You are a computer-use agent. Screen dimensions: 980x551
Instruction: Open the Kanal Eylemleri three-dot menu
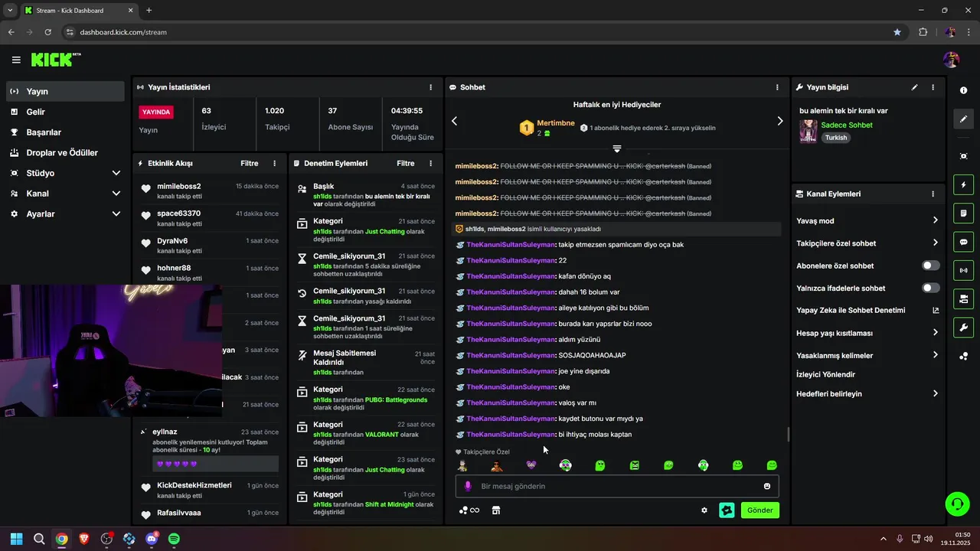point(933,194)
